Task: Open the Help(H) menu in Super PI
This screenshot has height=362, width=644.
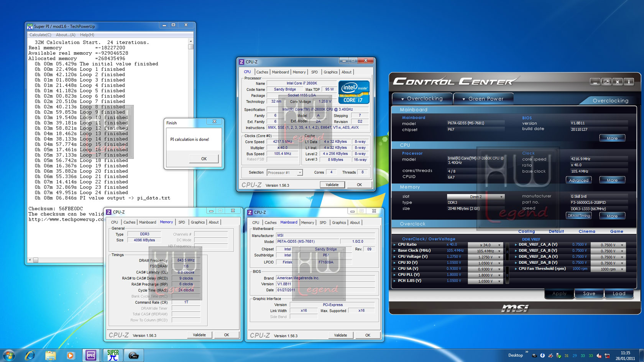Action: coord(87,35)
